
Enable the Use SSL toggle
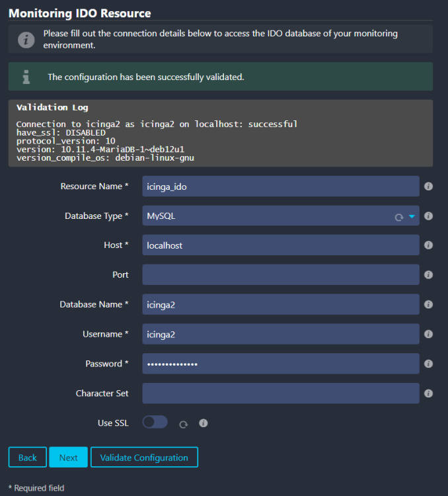[155, 423]
